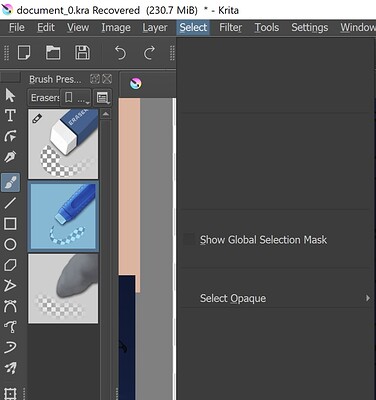Viewport: 376px width, 400px height.
Task: Open the Image menu
Action: click(116, 27)
